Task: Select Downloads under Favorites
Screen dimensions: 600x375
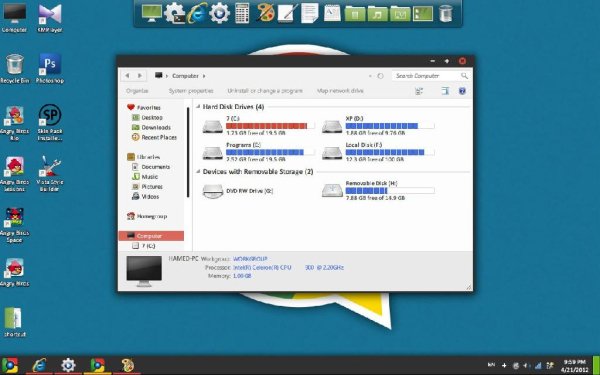Action: pyautogui.click(x=151, y=127)
